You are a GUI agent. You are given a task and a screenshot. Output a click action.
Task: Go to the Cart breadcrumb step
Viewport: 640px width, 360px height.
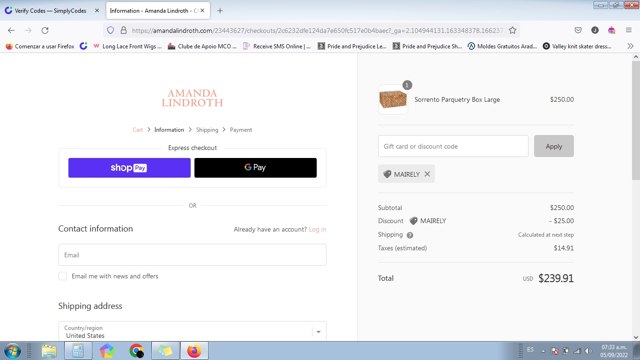point(138,130)
